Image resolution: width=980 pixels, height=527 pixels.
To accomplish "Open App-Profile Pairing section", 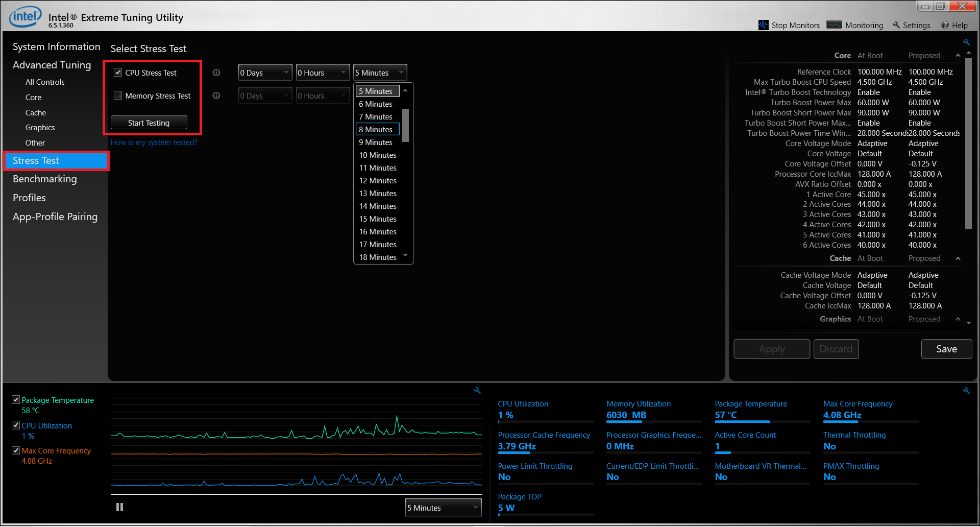I will click(55, 217).
